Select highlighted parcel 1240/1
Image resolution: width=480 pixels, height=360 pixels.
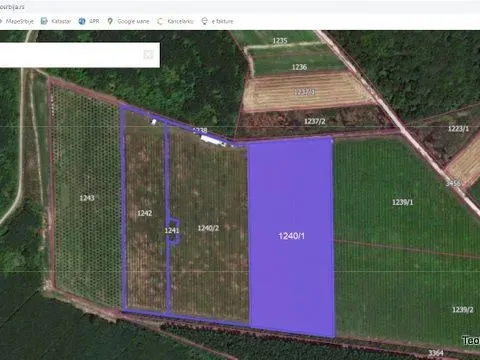(291, 236)
